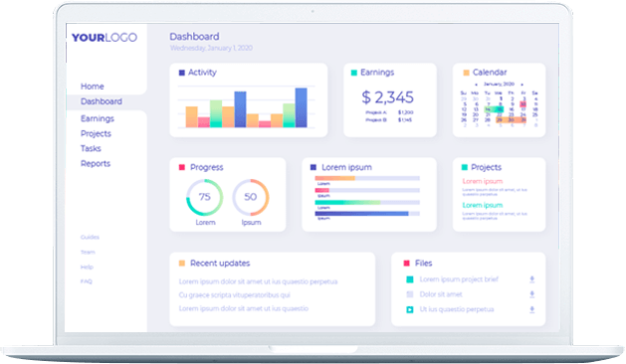Screen dimensions: 626x364
Task: Open Projects from the sidebar menu
Action: point(96,133)
